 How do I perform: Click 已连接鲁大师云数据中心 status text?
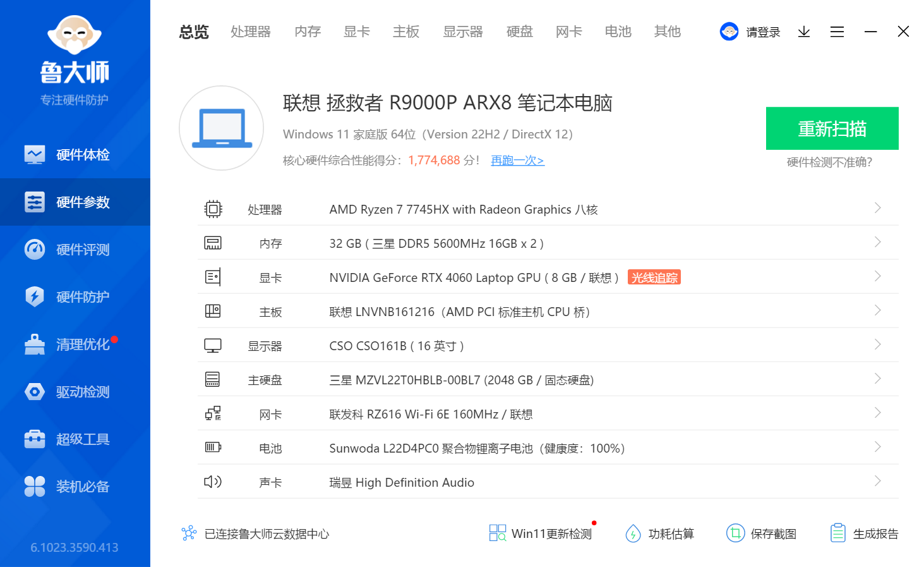tap(267, 534)
